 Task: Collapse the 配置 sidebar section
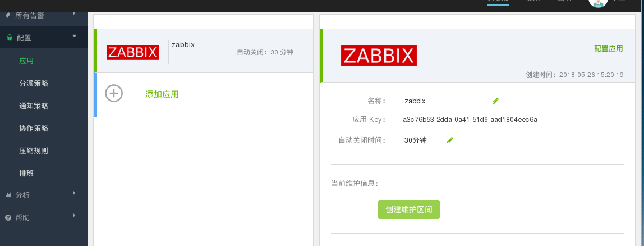[44, 38]
